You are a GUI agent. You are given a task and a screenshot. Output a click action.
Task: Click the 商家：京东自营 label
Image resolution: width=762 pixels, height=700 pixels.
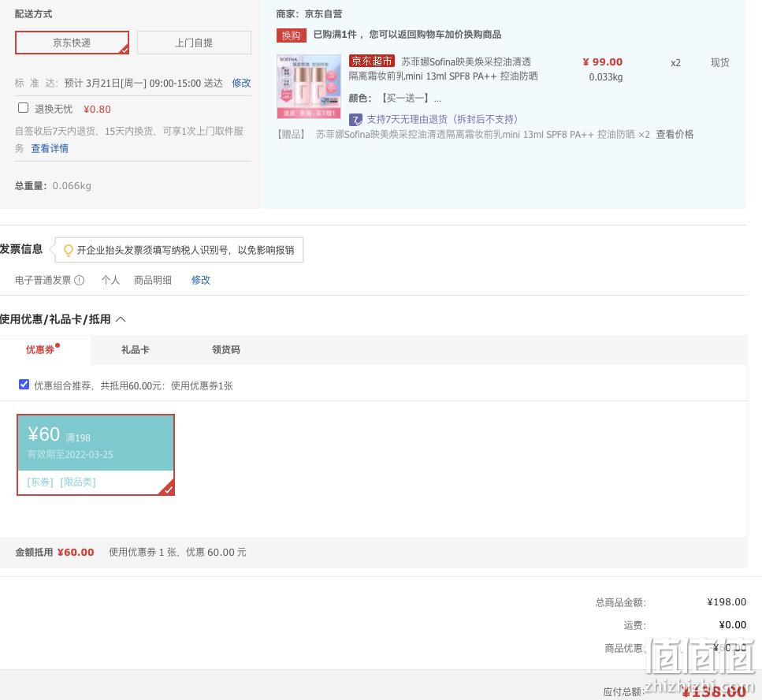tap(309, 14)
